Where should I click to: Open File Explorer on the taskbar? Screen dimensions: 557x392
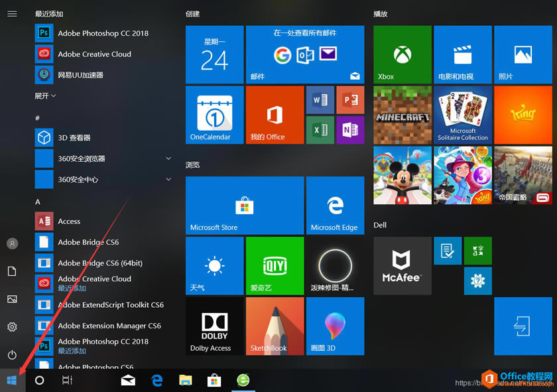click(x=186, y=380)
